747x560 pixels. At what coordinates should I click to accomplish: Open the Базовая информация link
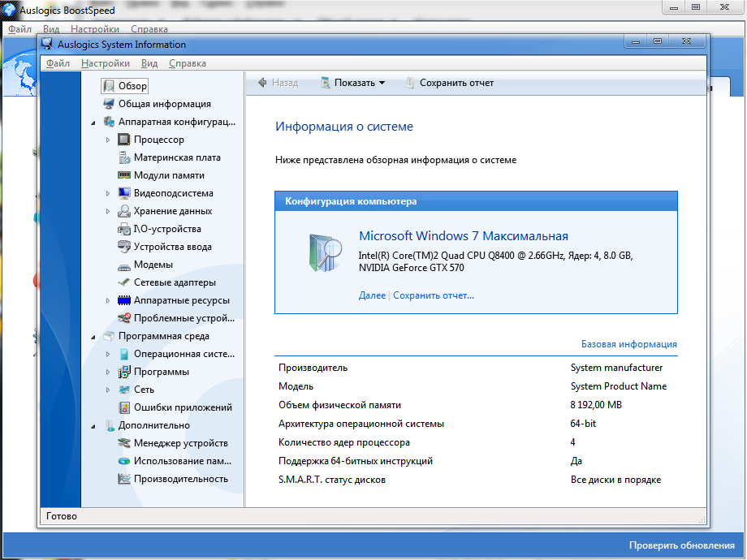(628, 344)
